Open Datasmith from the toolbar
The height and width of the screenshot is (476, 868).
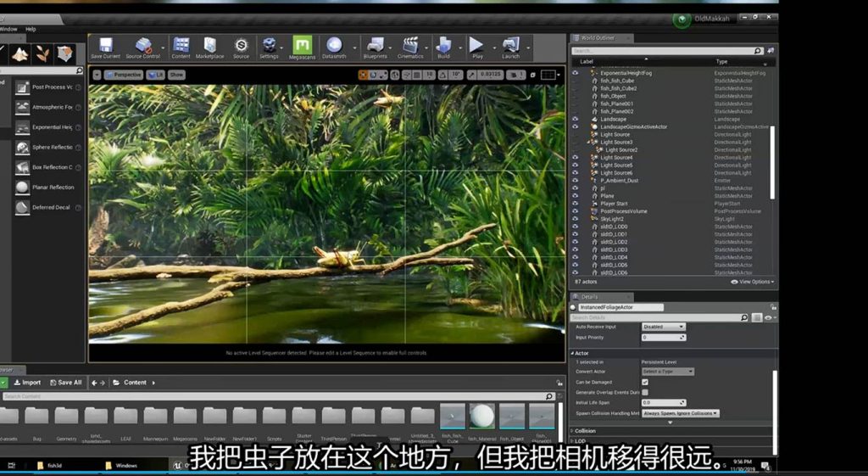point(334,46)
